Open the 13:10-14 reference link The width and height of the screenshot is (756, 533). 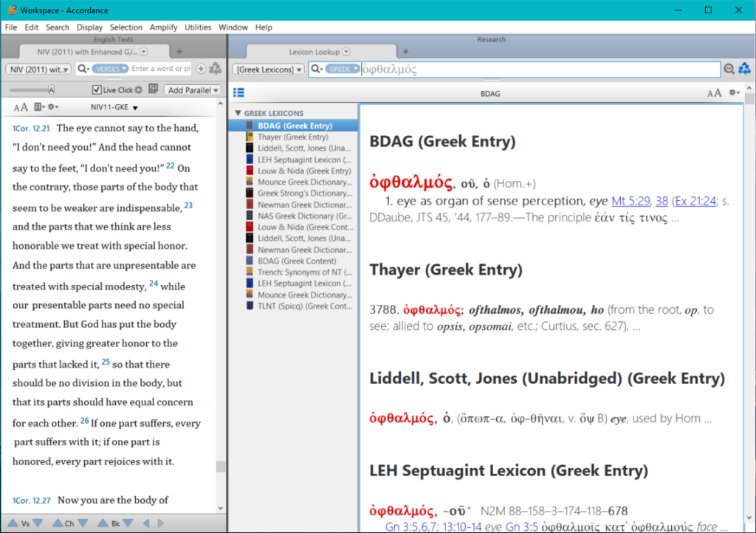click(462, 527)
